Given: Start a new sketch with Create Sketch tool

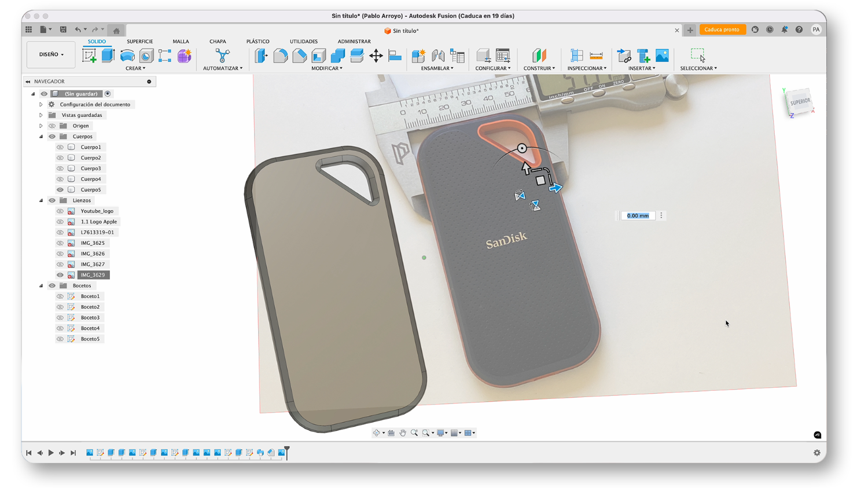Looking at the screenshot, I should 89,56.
